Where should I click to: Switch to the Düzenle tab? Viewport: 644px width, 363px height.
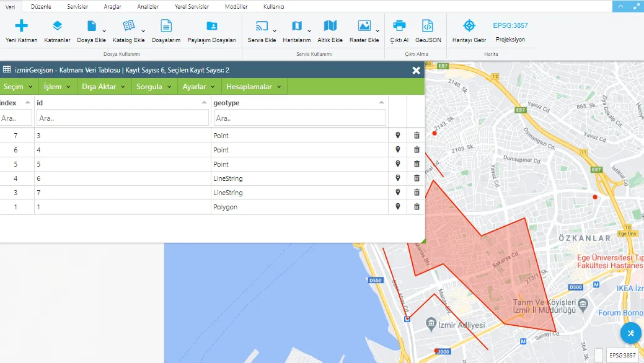click(x=41, y=7)
